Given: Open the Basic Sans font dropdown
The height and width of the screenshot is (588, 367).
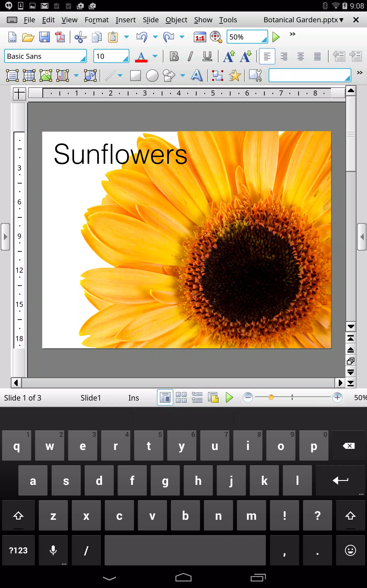Looking at the screenshot, I should (x=46, y=56).
